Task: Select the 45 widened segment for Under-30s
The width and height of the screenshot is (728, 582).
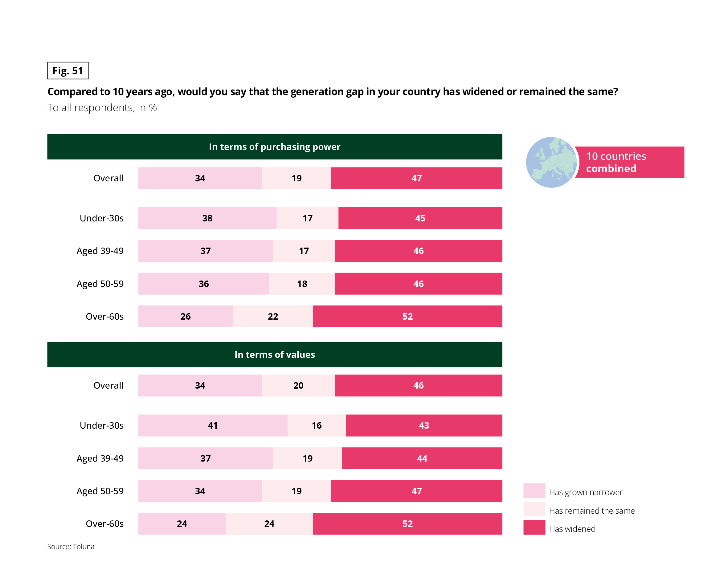Action: (420, 218)
